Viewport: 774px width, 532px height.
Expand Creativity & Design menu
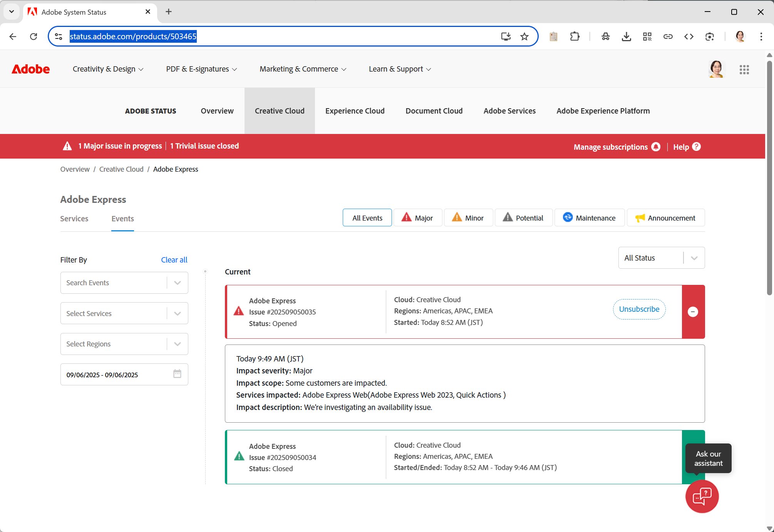108,69
